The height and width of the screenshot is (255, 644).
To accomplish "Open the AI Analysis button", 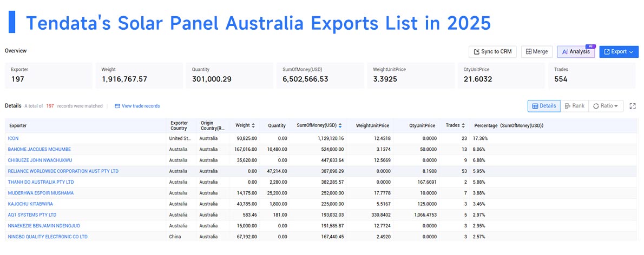I will pos(576,52).
